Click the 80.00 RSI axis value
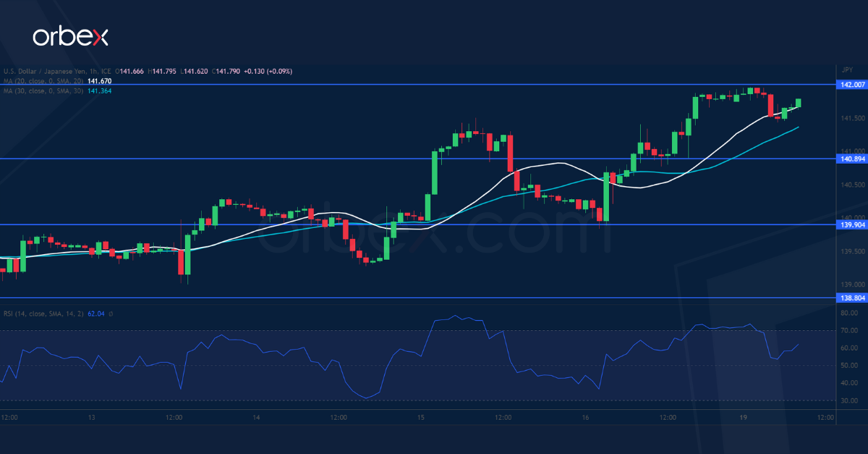The width and height of the screenshot is (868, 454). (850, 314)
